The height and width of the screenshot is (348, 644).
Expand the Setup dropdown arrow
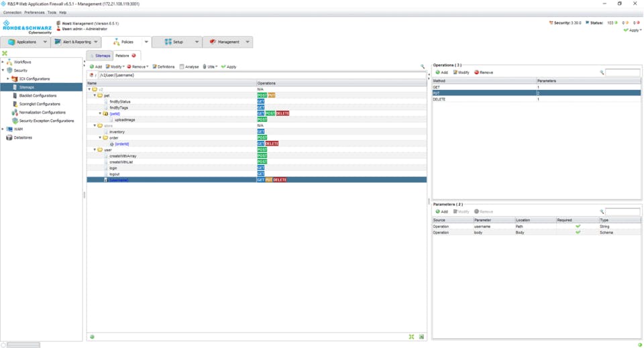click(197, 42)
